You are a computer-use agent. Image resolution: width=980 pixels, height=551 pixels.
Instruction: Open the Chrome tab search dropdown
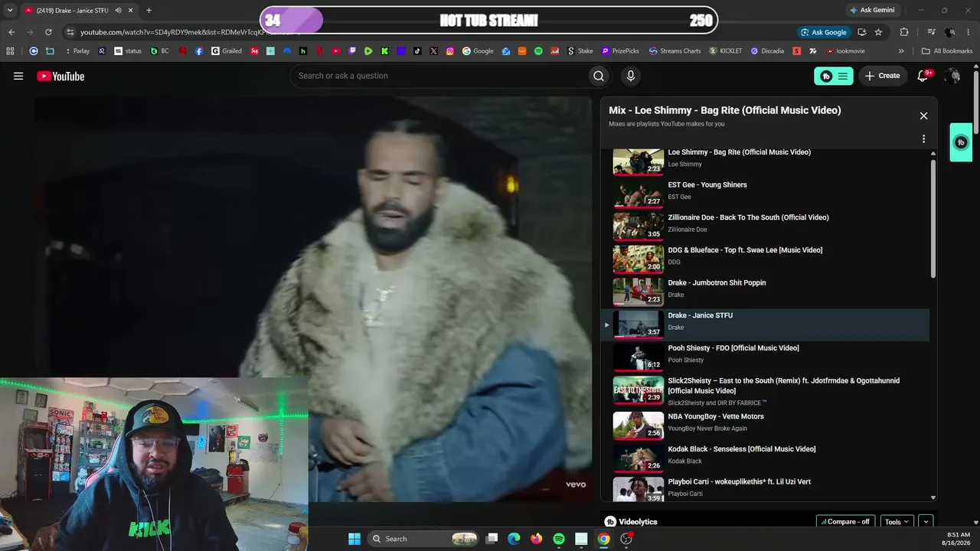(10, 11)
